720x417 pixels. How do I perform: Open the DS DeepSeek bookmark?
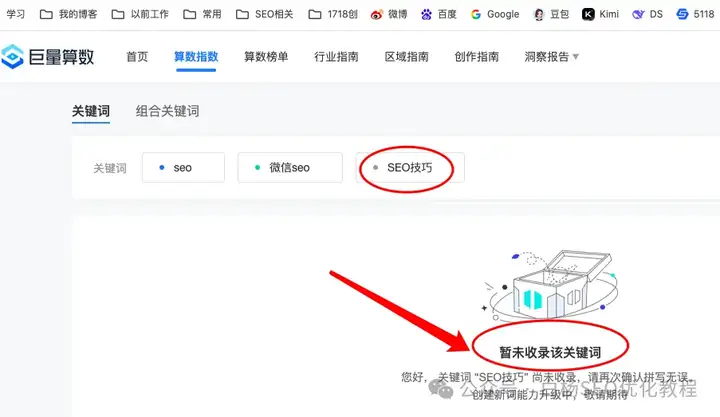pos(647,15)
